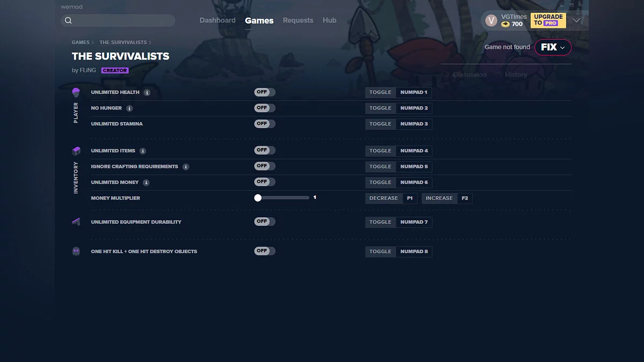The image size is (644, 362).
Task: Click the ghost icon beside One Hit Kill
Action: [x=76, y=251]
